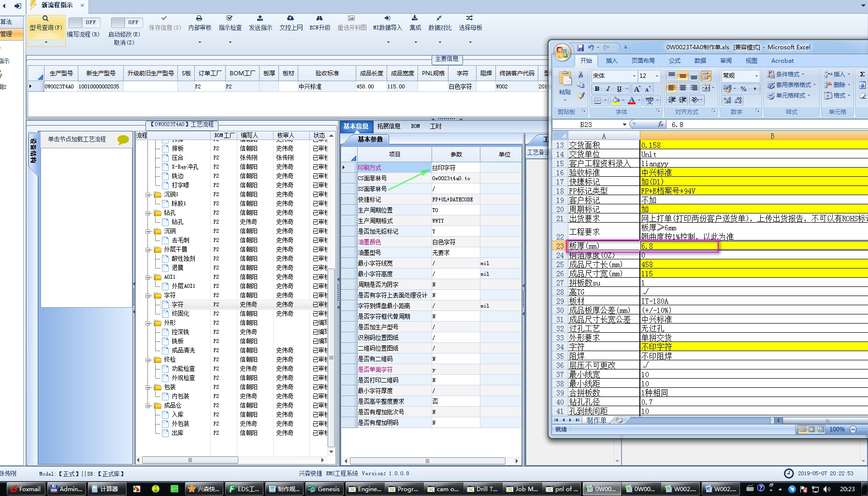
Task: Select the 制作单 sheet tab in Excel
Action: [596, 420]
